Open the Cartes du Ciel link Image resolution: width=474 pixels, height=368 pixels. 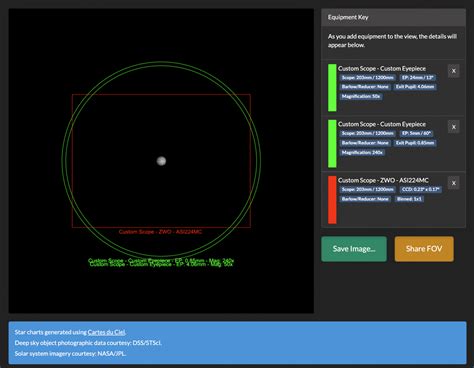106,332
